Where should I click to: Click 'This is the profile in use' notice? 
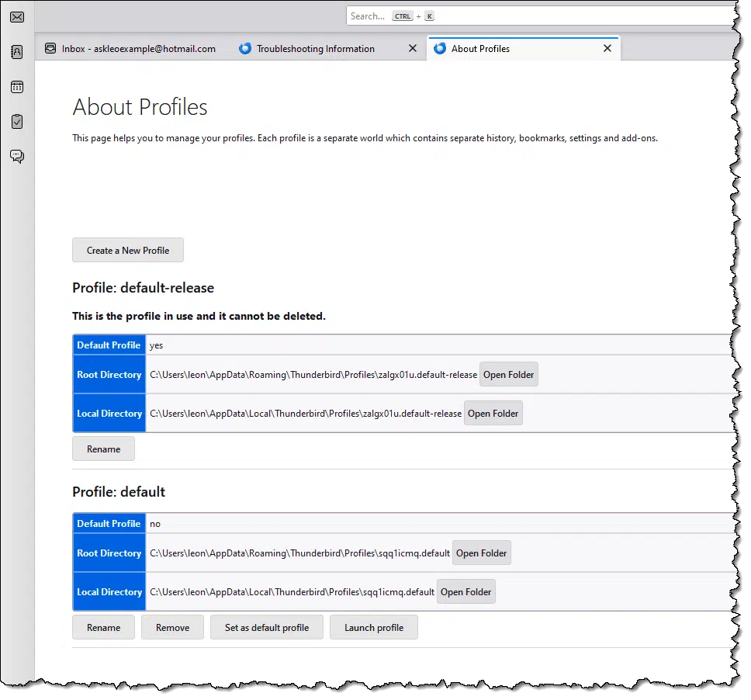pyautogui.click(x=199, y=316)
